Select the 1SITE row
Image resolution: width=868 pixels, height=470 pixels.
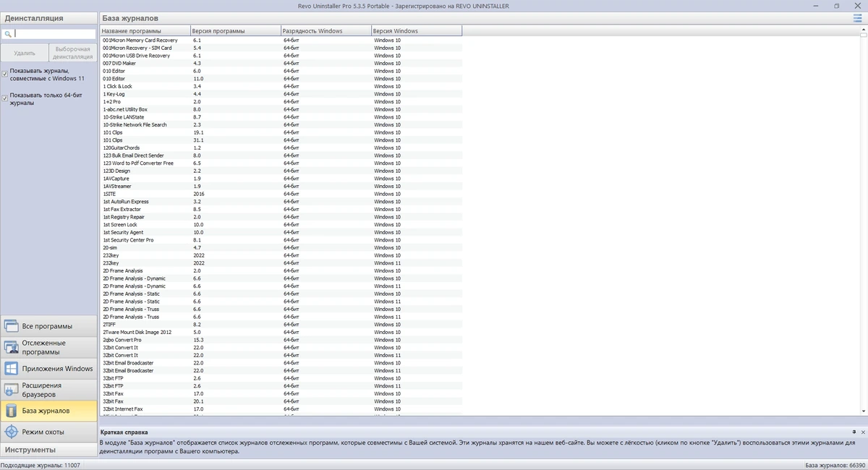point(281,194)
